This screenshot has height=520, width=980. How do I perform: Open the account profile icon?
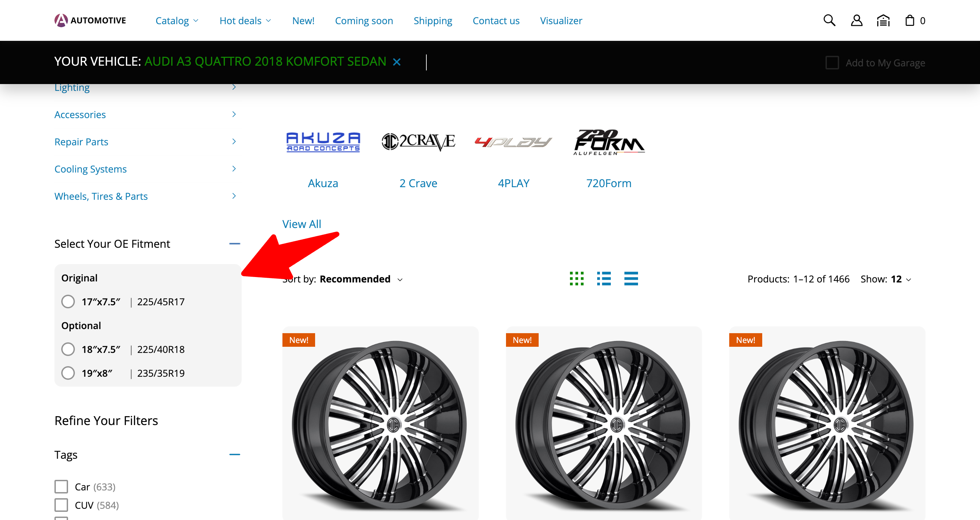pos(856,20)
